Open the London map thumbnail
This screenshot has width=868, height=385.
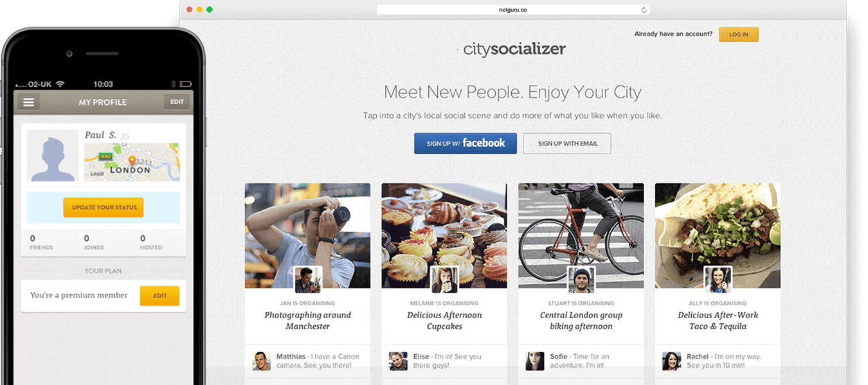[132, 162]
